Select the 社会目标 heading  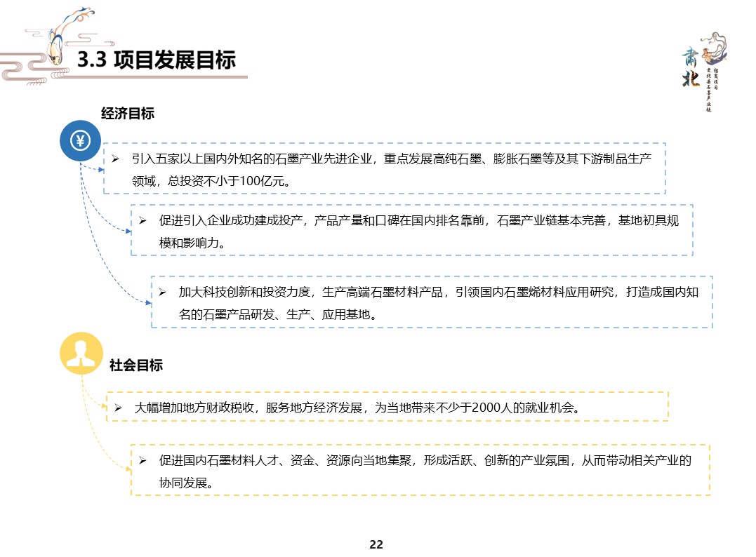pyautogui.click(x=136, y=365)
